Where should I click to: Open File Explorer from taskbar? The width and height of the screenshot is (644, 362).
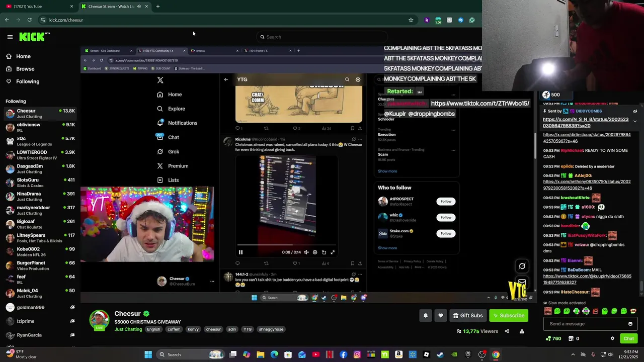point(260,354)
